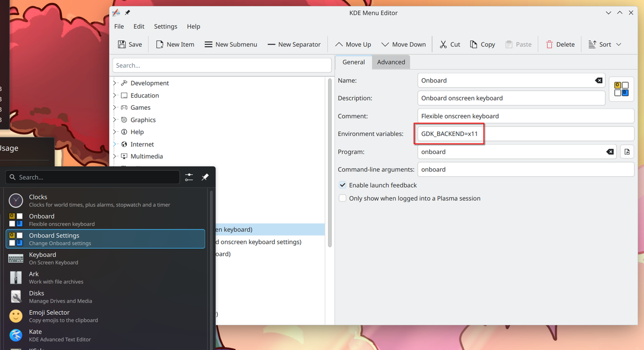This screenshot has height=350, width=644.
Task: Launch Ark archive tool
Action: 105,277
